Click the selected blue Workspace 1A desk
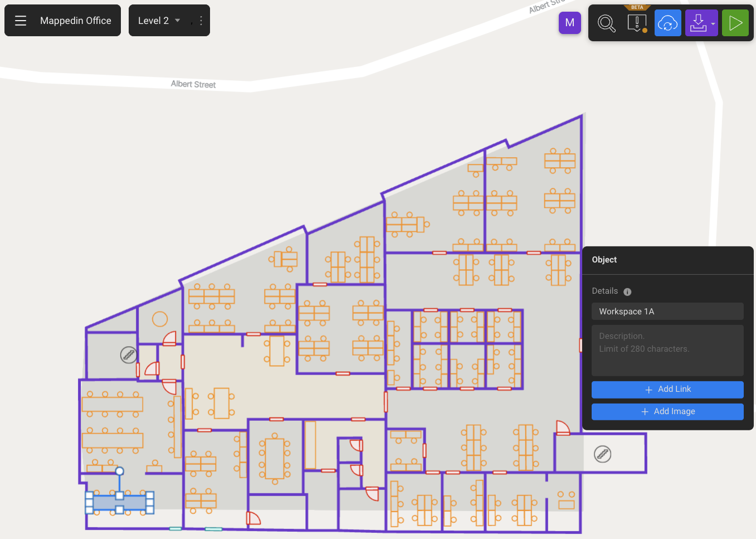The width and height of the screenshot is (756, 539). [x=119, y=503]
